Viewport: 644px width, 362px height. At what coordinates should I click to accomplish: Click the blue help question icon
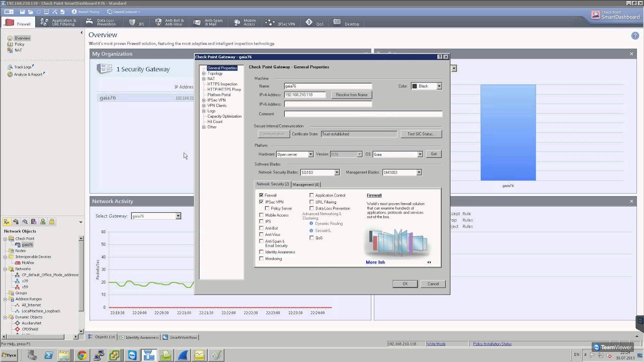click(x=635, y=36)
